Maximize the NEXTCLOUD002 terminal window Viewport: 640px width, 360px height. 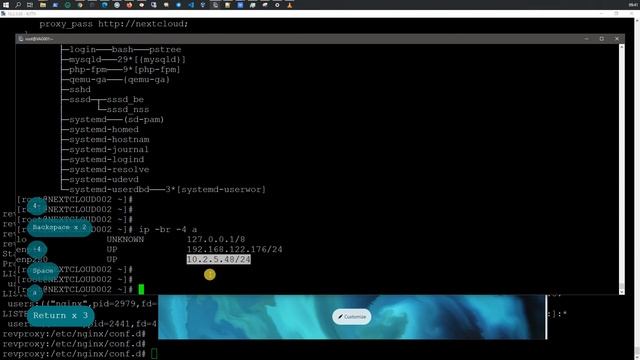tap(602, 39)
